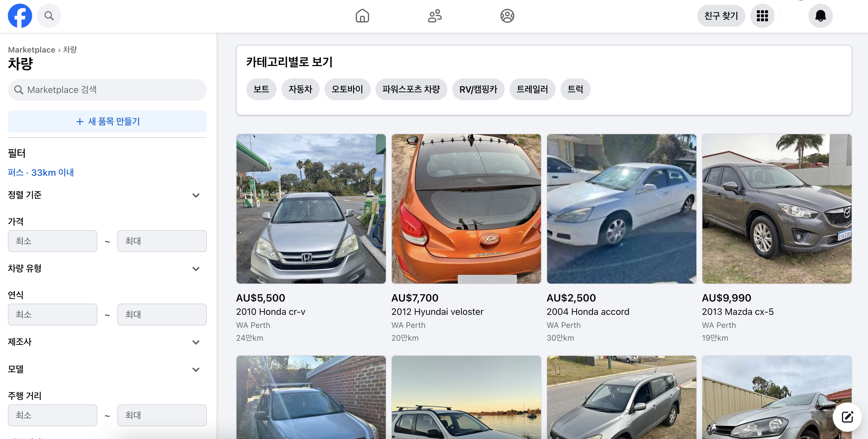The height and width of the screenshot is (439, 868).
Task: Open the grid menu icon
Action: [x=762, y=15]
